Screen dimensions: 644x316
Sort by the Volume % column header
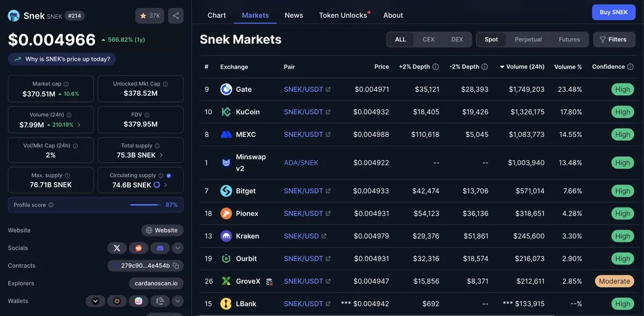click(x=568, y=67)
